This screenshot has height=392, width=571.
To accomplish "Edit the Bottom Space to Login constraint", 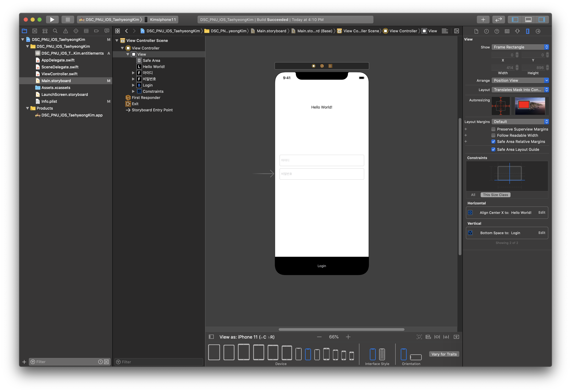I will tap(541, 233).
